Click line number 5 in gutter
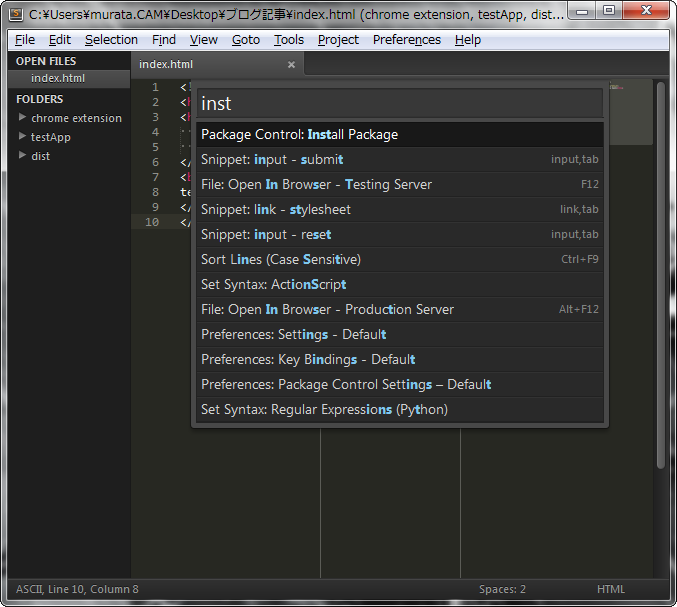This screenshot has height=607, width=677. 155,147
